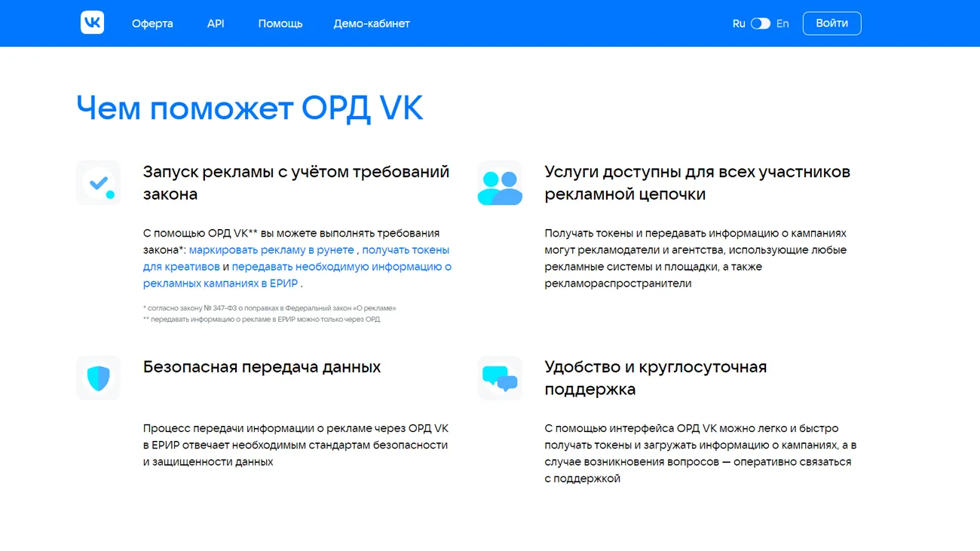The height and width of the screenshot is (551, 980).
Task: Click the chat bubbles icon beside Удобство
Action: pos(500,378)
